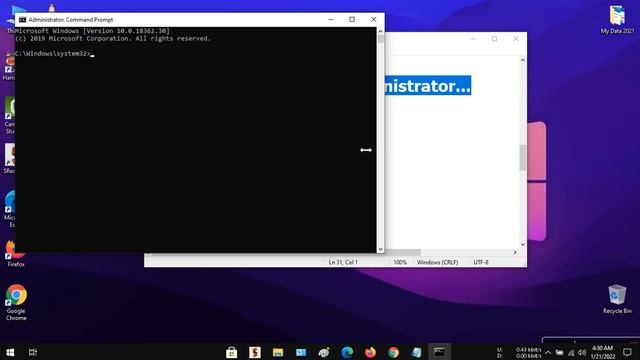
Task: Open the Windows Start menu
Action: 10,352
